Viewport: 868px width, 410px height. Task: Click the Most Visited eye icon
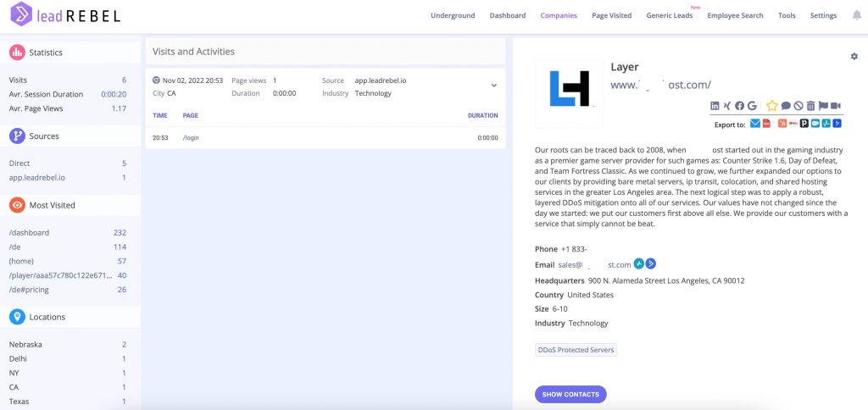[17, 205]
